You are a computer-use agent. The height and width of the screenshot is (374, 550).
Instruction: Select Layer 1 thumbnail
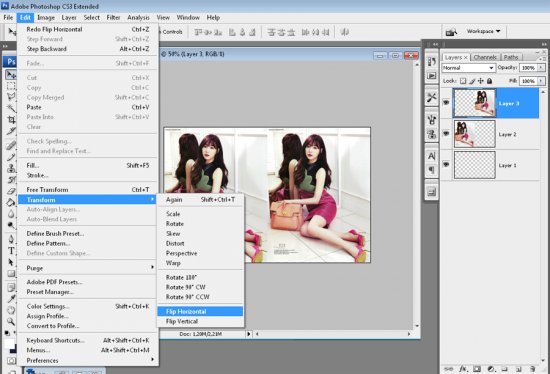(x=475, y=165)
